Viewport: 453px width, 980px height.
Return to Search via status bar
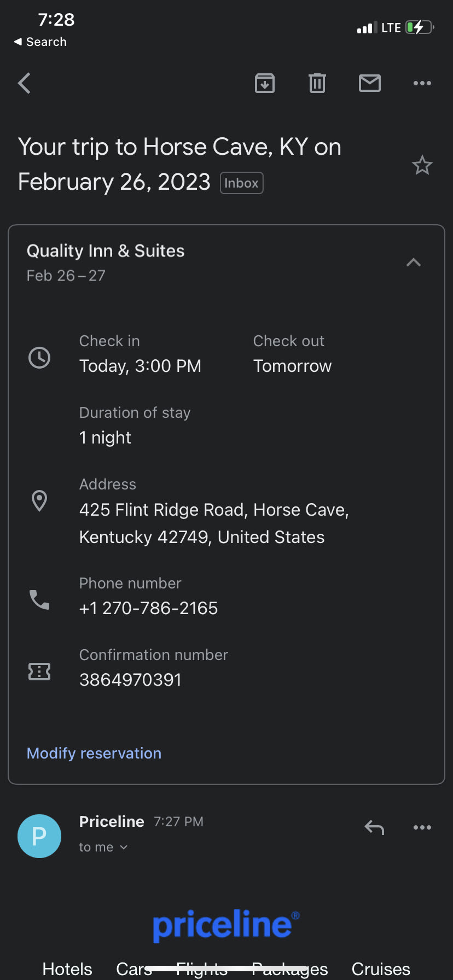(40, 42)
